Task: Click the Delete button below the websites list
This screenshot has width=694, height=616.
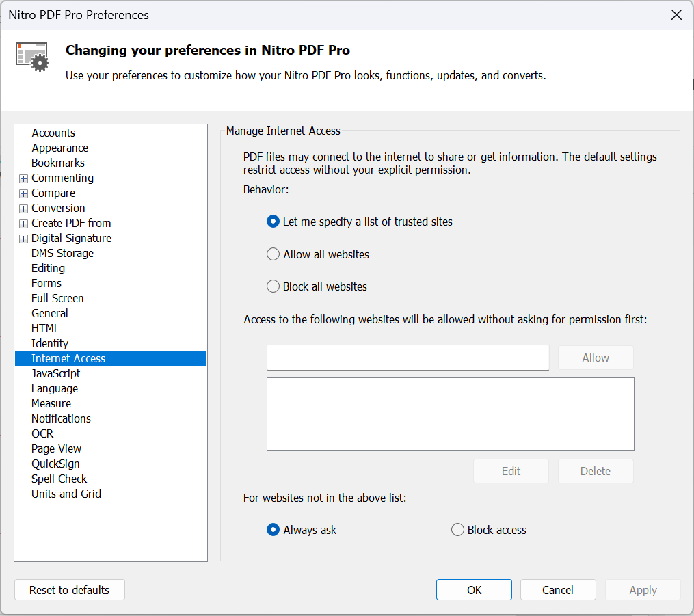Action: 596,471
